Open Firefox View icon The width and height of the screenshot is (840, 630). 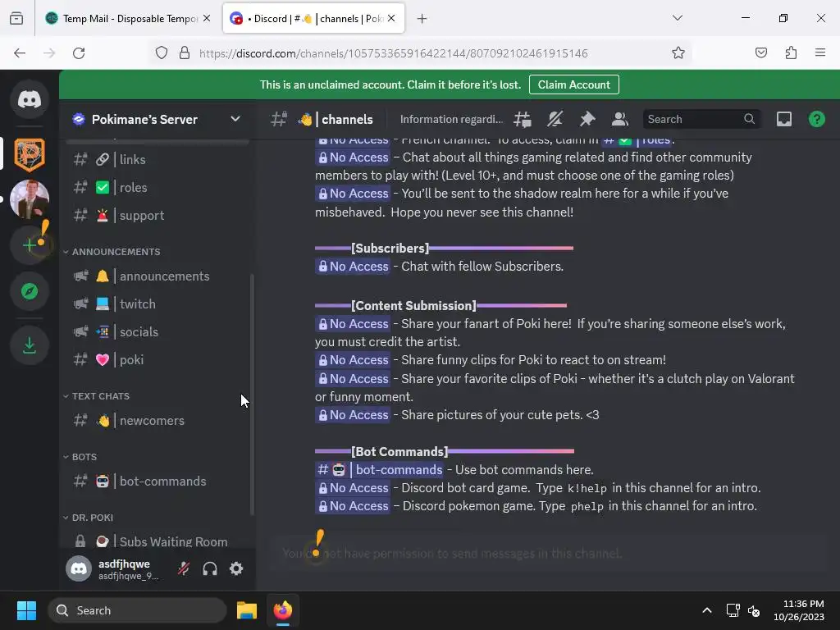[16, 19]
